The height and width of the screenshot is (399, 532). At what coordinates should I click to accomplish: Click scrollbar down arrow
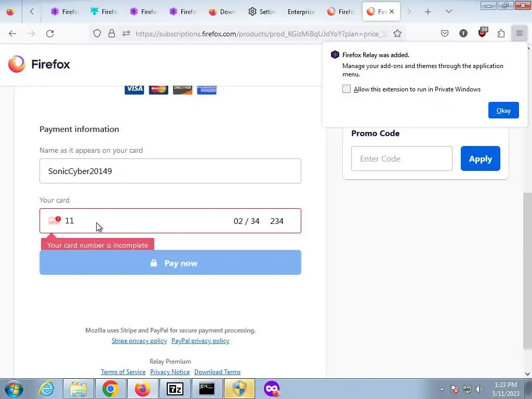528,374
